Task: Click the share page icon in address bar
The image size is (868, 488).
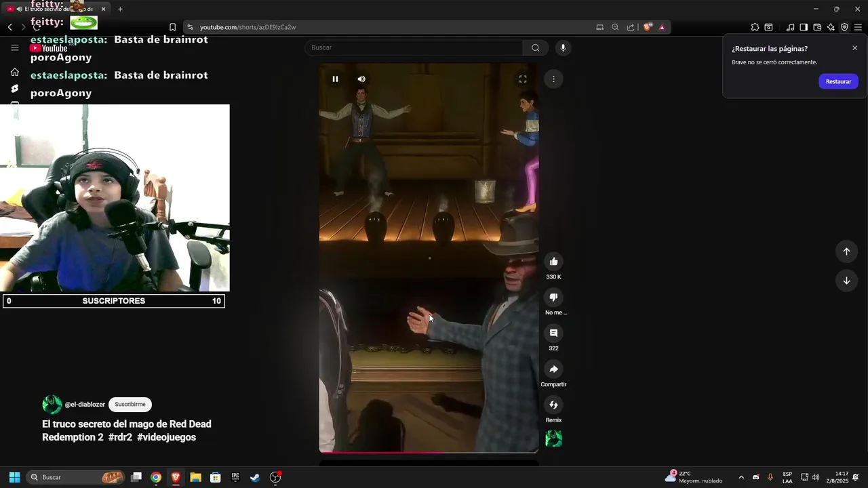Action: pos(631,27)
